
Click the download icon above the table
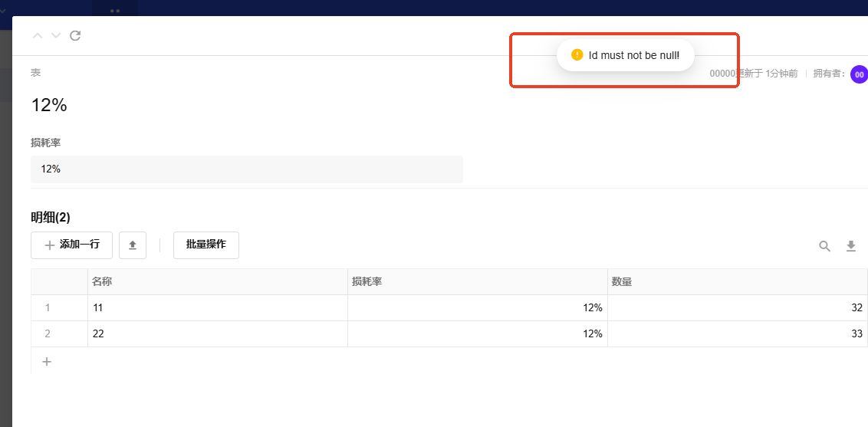(x=850, y=246)
